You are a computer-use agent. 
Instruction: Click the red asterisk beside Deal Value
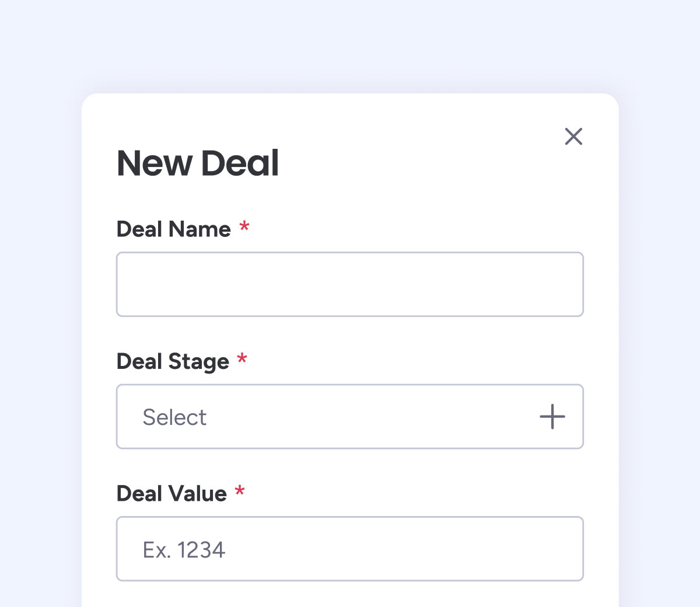click(240, 491)
